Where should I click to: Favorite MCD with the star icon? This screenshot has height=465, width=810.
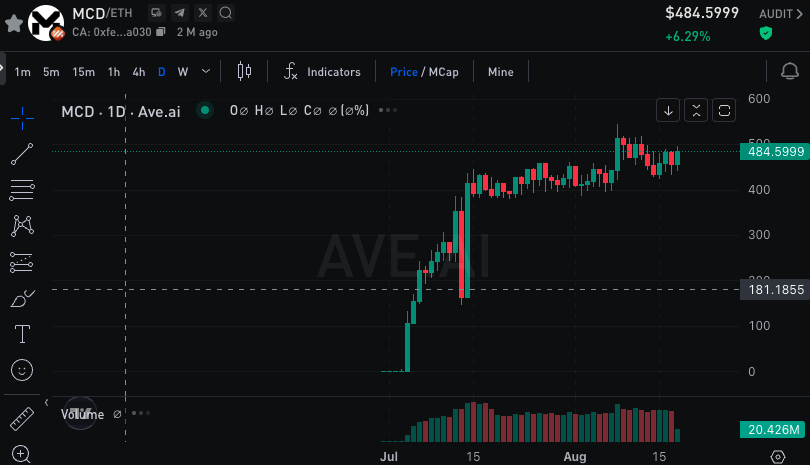coord(14,20)
